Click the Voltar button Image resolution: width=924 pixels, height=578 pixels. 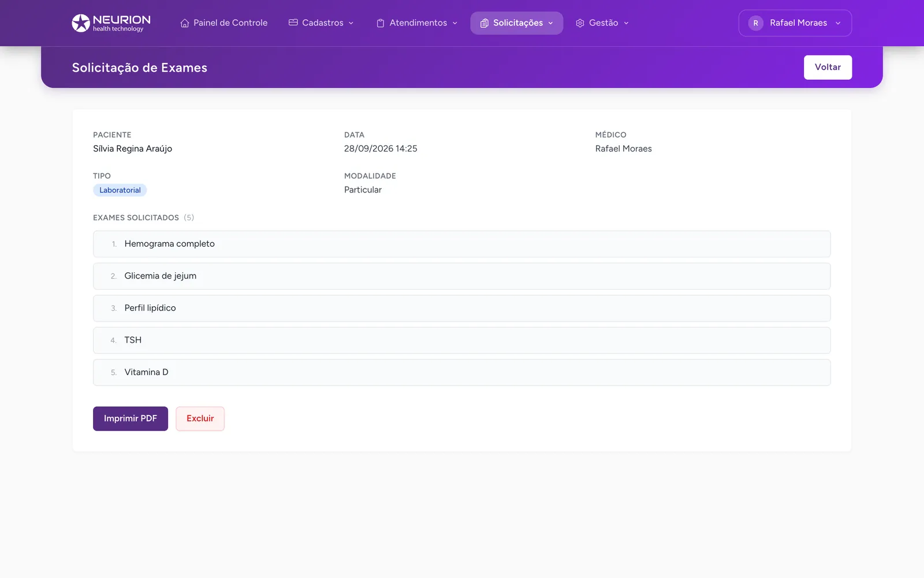click(828, 67)
